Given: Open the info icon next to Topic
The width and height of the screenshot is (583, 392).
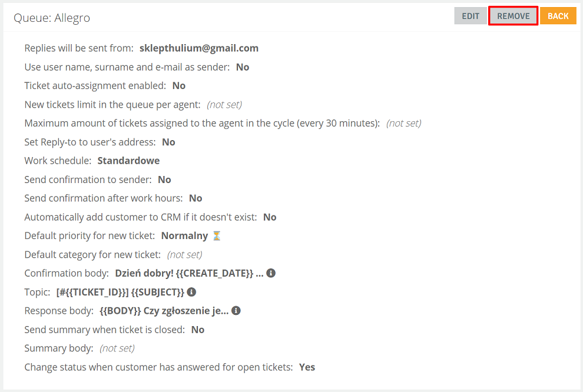Looking at the screenshot, I should click(191, 292).
